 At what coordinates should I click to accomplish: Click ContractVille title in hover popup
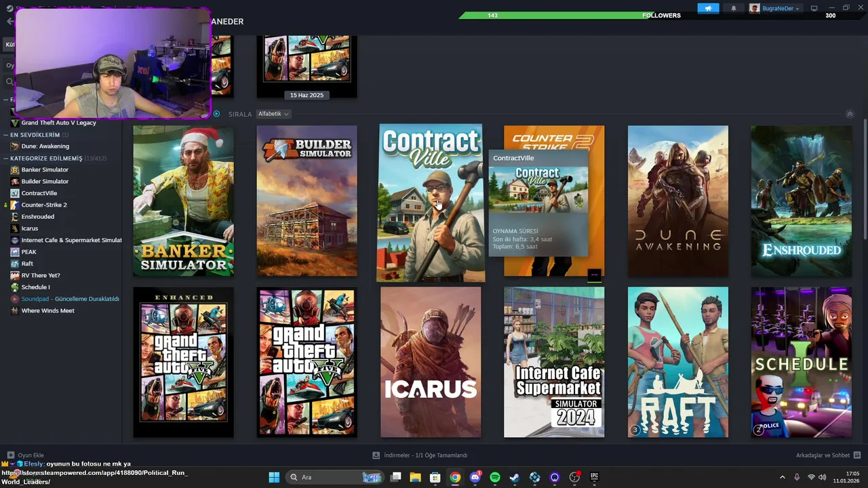pyautogui.click(x=513, y=158)
